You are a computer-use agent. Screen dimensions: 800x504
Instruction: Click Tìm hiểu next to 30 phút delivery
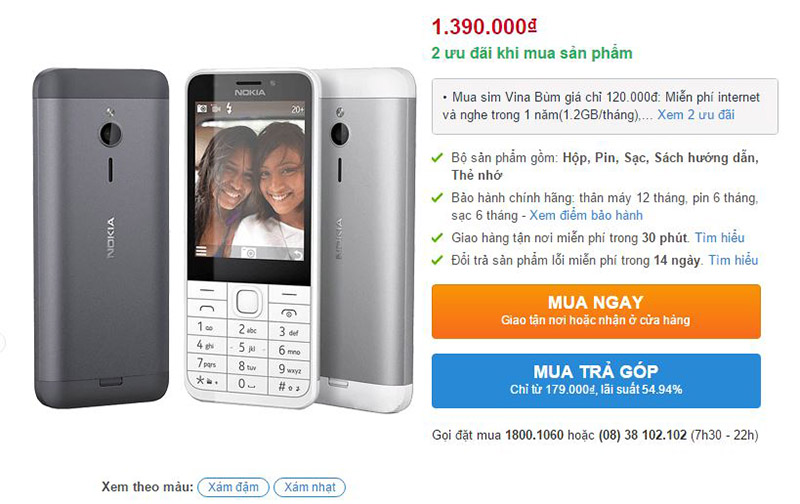tap(719, 238)
